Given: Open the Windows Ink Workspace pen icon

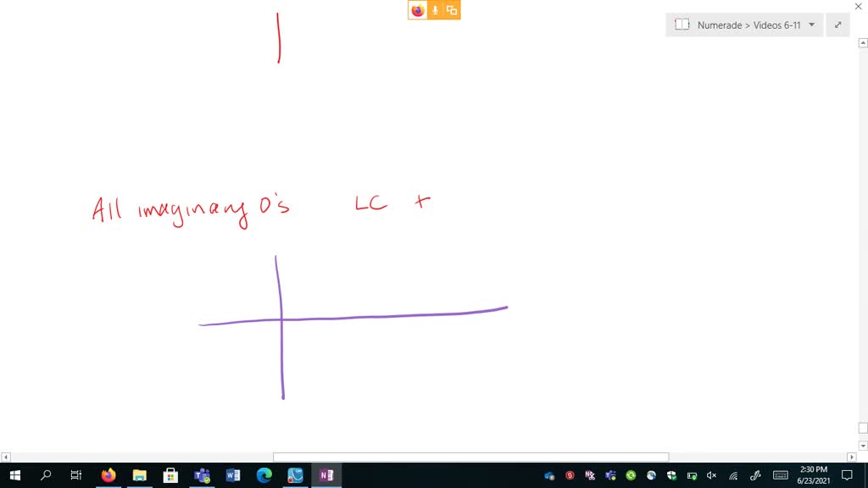Looking at the screenshot, I should (754, 476).
